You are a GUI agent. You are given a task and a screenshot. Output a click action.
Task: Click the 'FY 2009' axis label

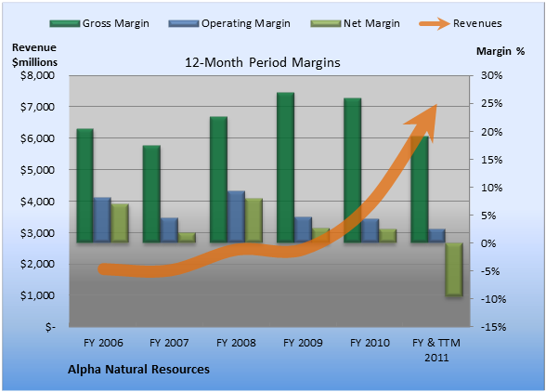pyautogui.click(x=303, y=343)
